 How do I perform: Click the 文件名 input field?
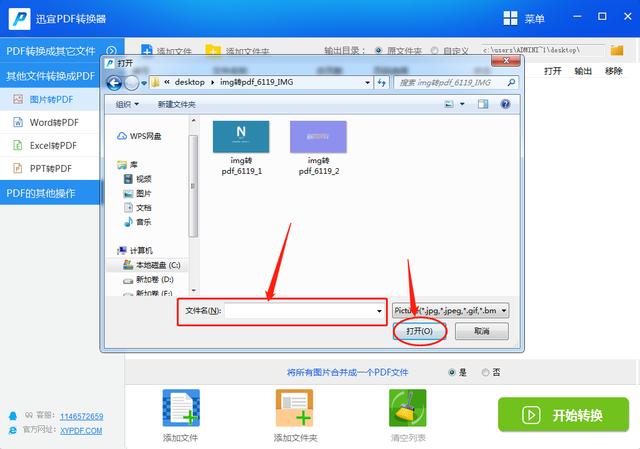click(300, 311)
